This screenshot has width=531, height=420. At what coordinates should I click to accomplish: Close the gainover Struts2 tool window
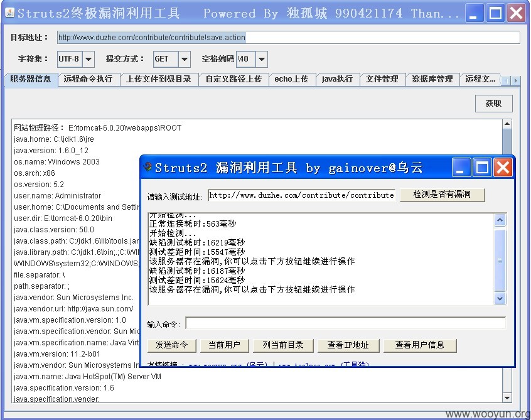coord(503,168)
